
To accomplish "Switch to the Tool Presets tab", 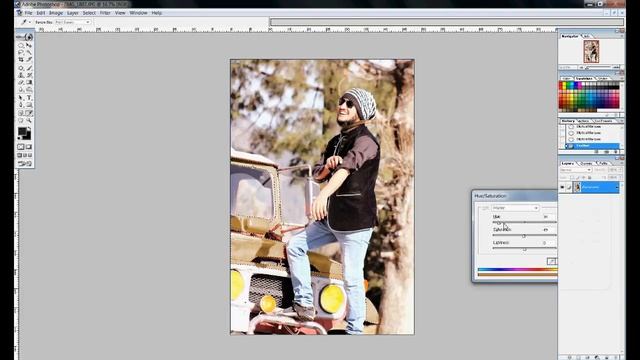I will [603, 121].
